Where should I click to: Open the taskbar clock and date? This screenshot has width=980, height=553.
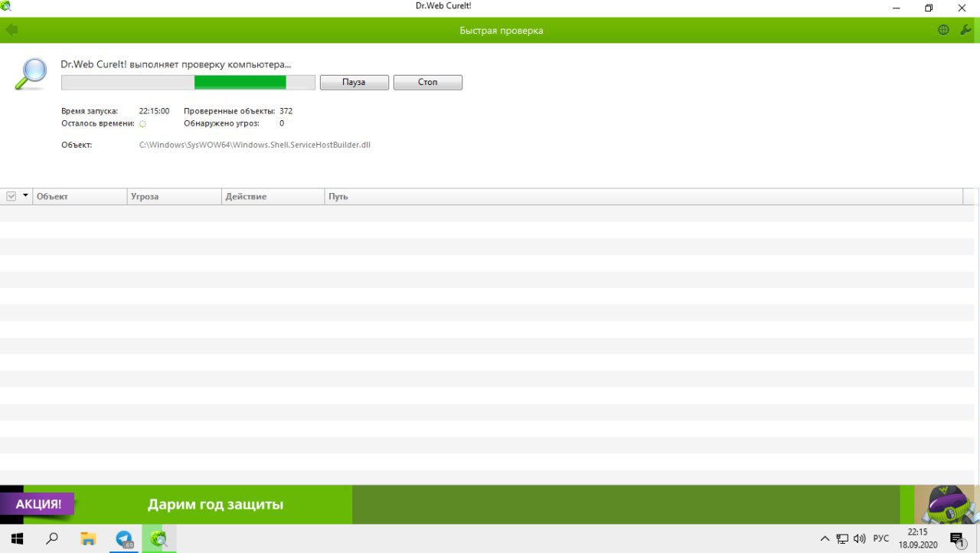point(918,538)
